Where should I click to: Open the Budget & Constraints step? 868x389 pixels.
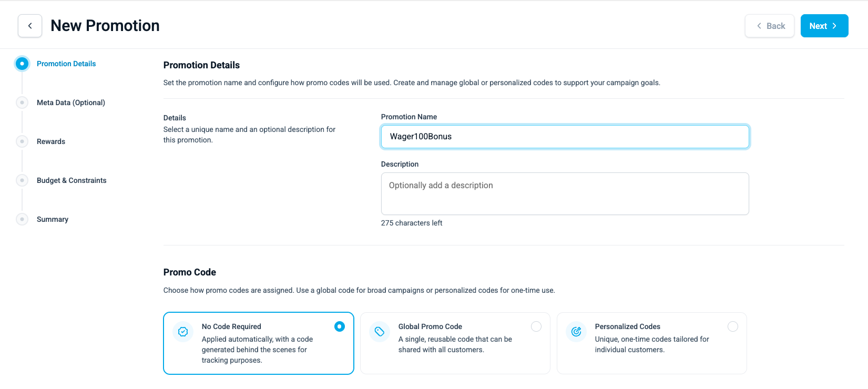point(72,180)
